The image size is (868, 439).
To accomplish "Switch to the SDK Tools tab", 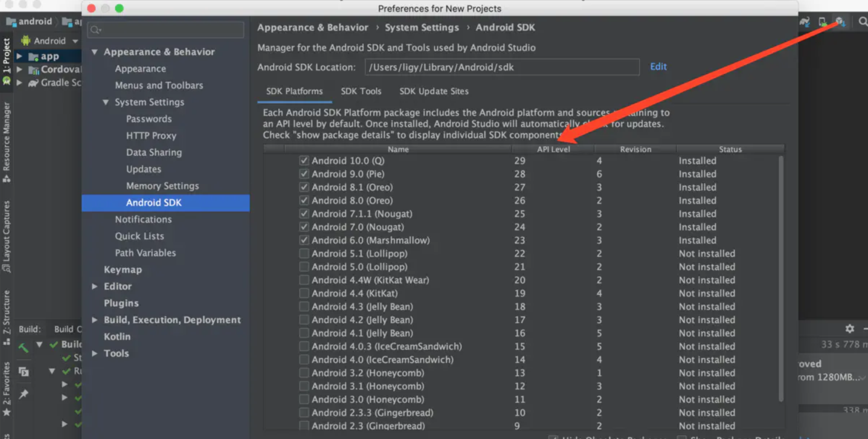I will pyautogui.click(x=361, y=91).
